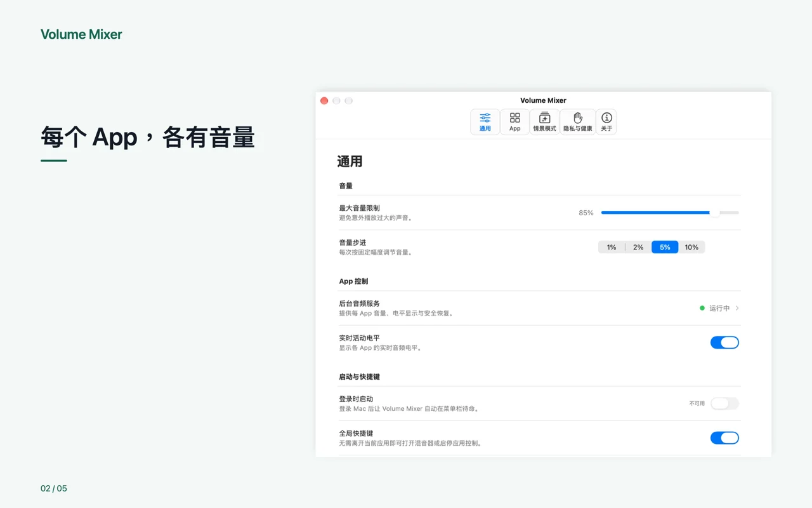Open the 关于 info tab
812x508 pixels.
[x=606, y=122]
